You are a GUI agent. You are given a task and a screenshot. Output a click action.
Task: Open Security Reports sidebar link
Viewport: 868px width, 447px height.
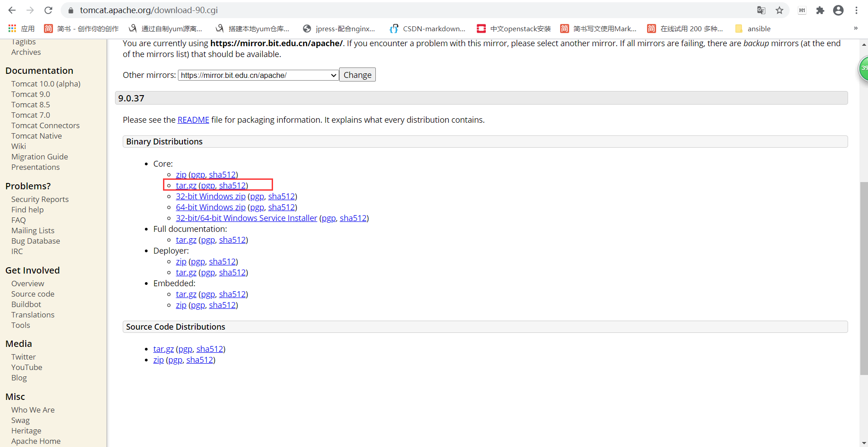point(40,199)
